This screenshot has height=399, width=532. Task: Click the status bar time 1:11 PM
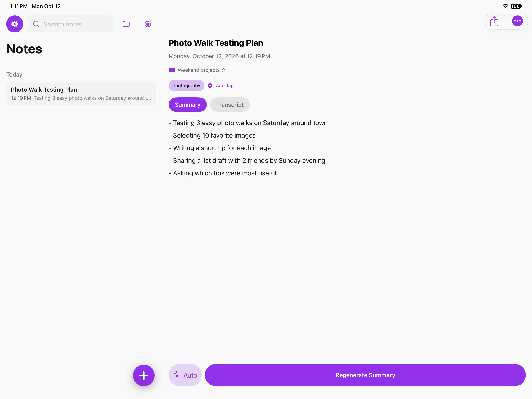coord(19,6)
